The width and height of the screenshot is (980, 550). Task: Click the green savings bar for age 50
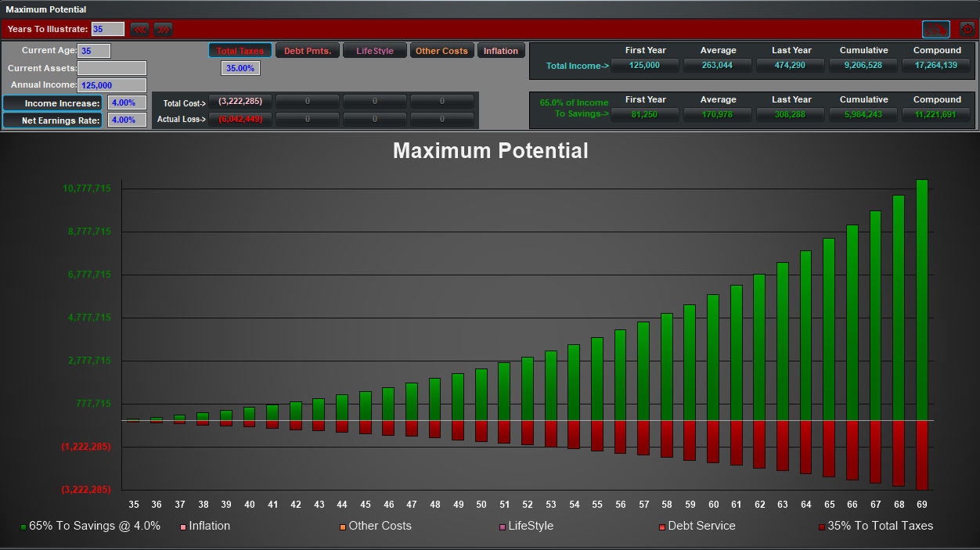[x=481, y=394]
